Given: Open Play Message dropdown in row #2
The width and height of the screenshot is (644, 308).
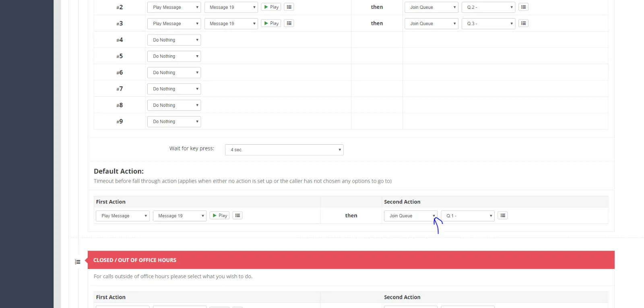Looking at the screenshot, I should [174, 7].
